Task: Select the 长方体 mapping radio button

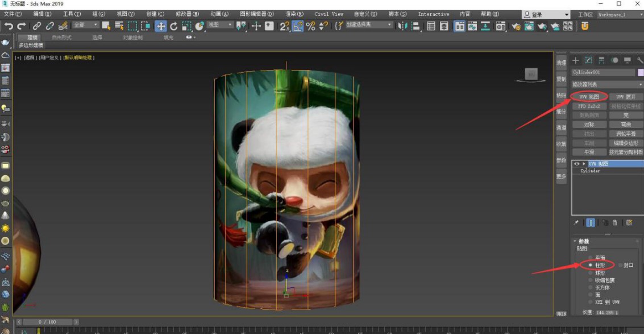Action: pyautogui.click(x=590, y=287)
